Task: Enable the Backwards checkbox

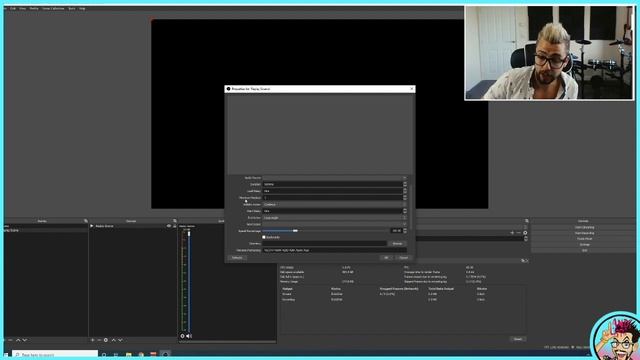Action: 264,237
